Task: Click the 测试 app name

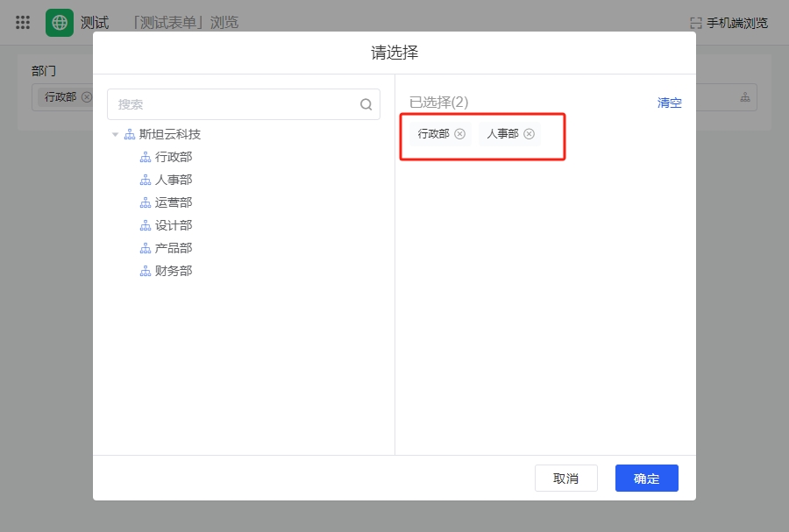Action: [95, 23]
